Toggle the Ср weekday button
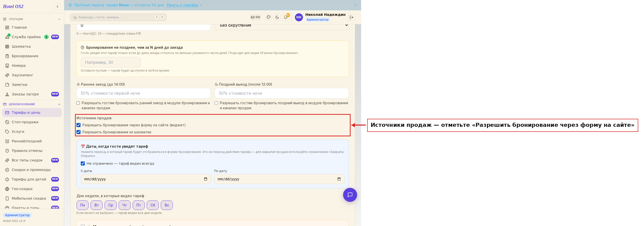This screenshot has height=226, width=644. coord(111,205)
